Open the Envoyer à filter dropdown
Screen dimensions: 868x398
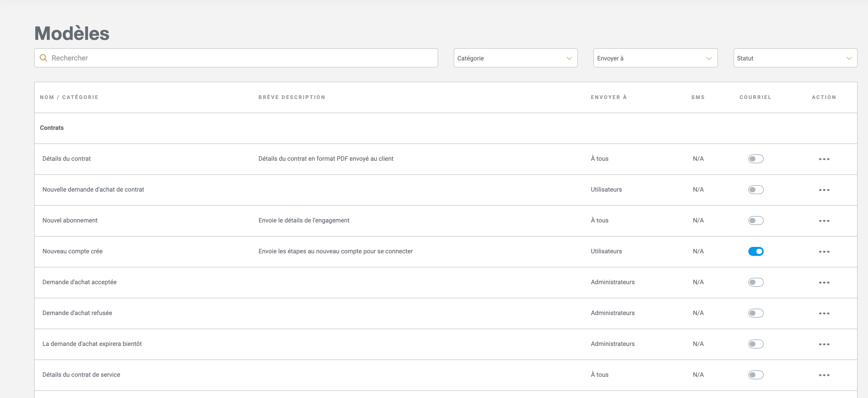(x=655, y=58)
